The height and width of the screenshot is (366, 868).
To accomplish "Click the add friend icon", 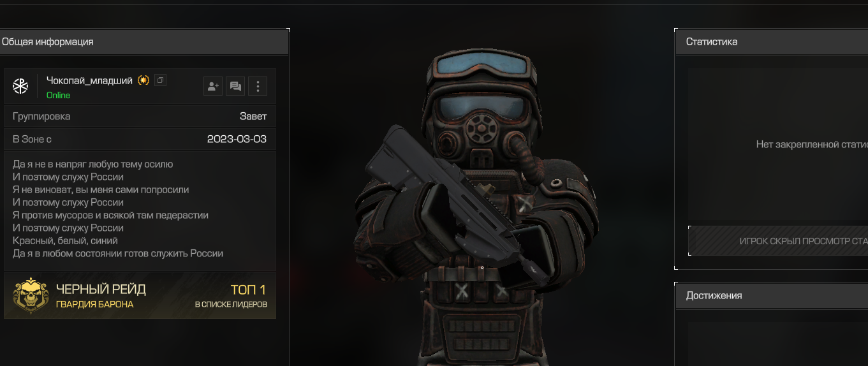I will click(x=213, y=86).
